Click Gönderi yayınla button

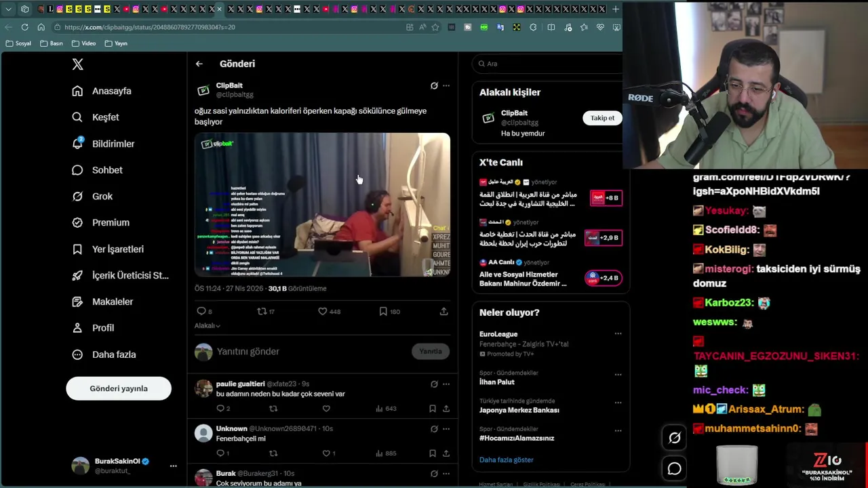tap(119, 388)
